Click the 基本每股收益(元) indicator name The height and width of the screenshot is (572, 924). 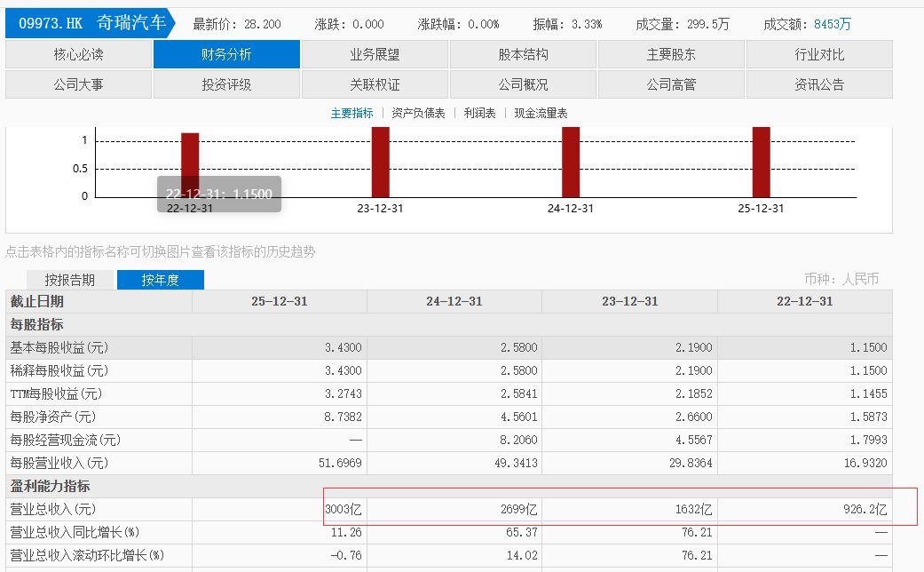pos(59,347)
